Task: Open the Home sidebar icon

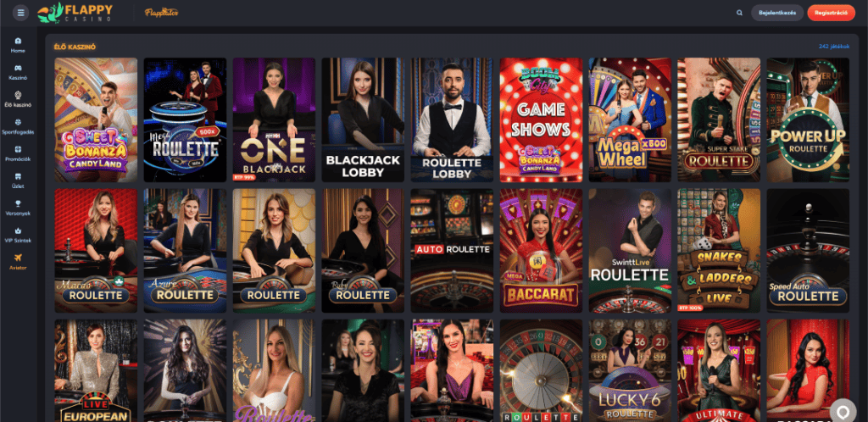Action: tap(19, 41)
